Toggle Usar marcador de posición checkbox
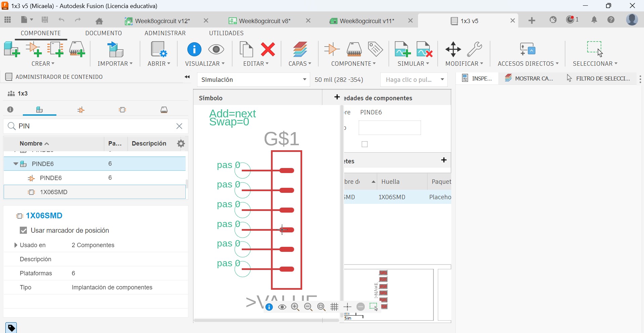The height and width of the screenshot is (333, 644). click(x=24, y=230)
